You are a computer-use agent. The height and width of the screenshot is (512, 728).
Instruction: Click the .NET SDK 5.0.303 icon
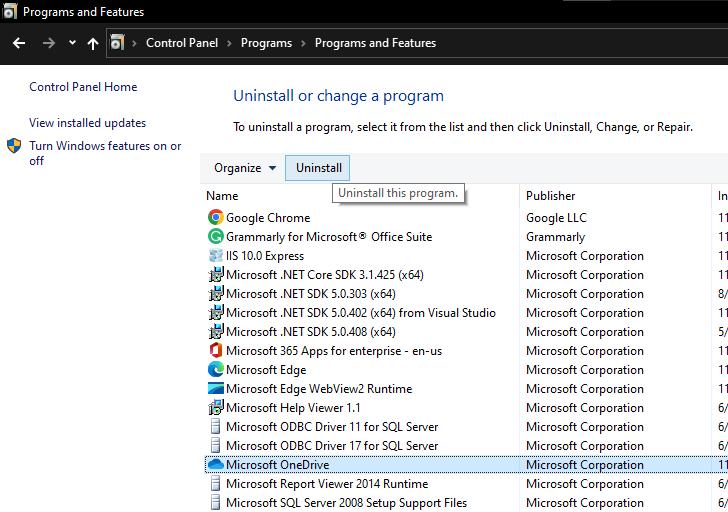tap(215, 294)
